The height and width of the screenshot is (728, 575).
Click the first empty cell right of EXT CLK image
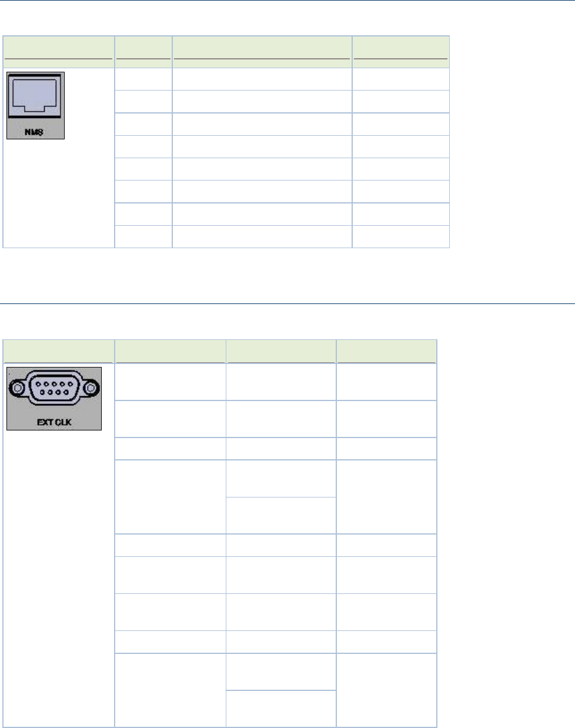(x=170, y=382)
